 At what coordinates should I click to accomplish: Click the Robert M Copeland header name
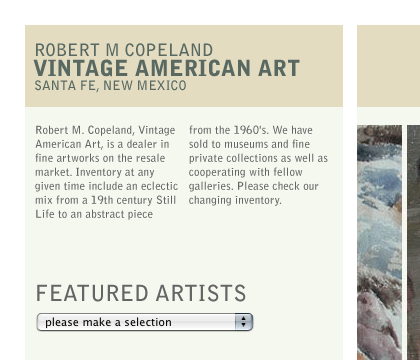124,50
